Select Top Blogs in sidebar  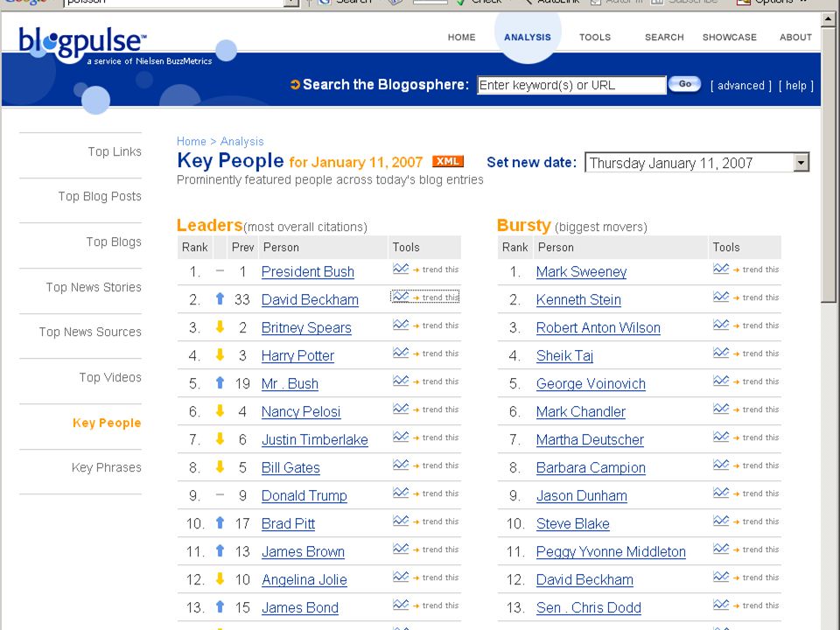click(x=114, y=241)
